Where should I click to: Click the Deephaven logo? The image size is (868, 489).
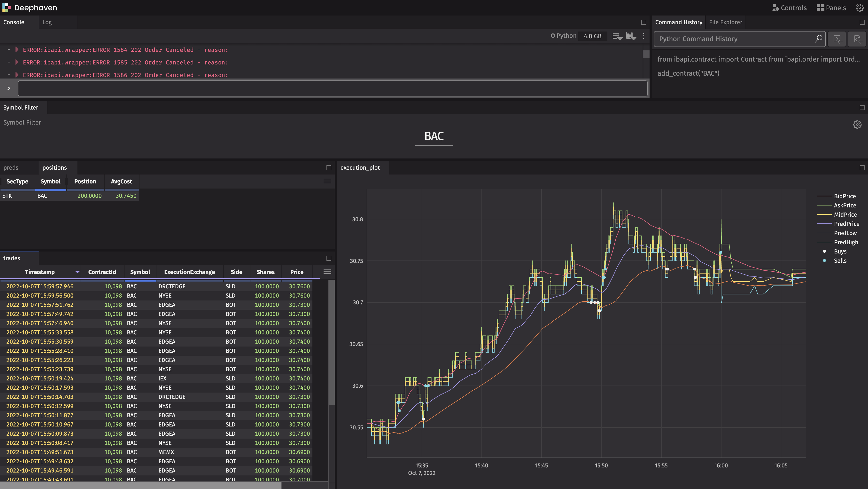coord(30,8)
